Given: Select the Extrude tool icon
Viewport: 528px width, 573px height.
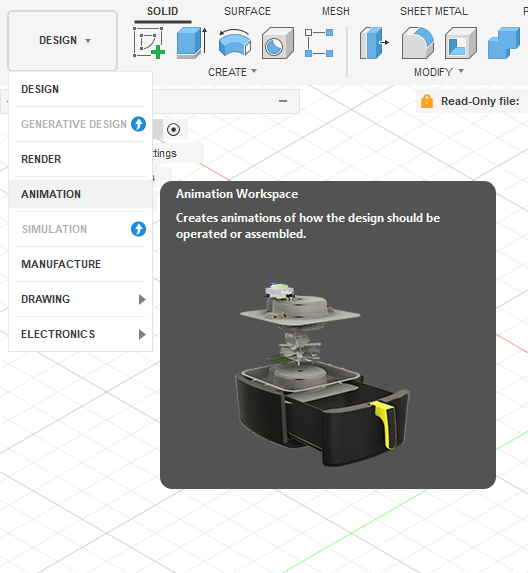Looking at the screenshot, I should coord(192,43).
